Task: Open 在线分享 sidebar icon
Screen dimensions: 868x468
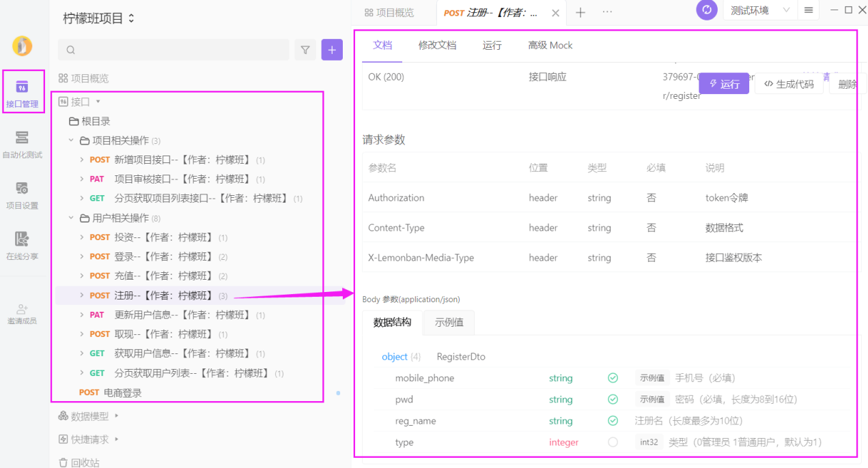Action: pos(22,246)
